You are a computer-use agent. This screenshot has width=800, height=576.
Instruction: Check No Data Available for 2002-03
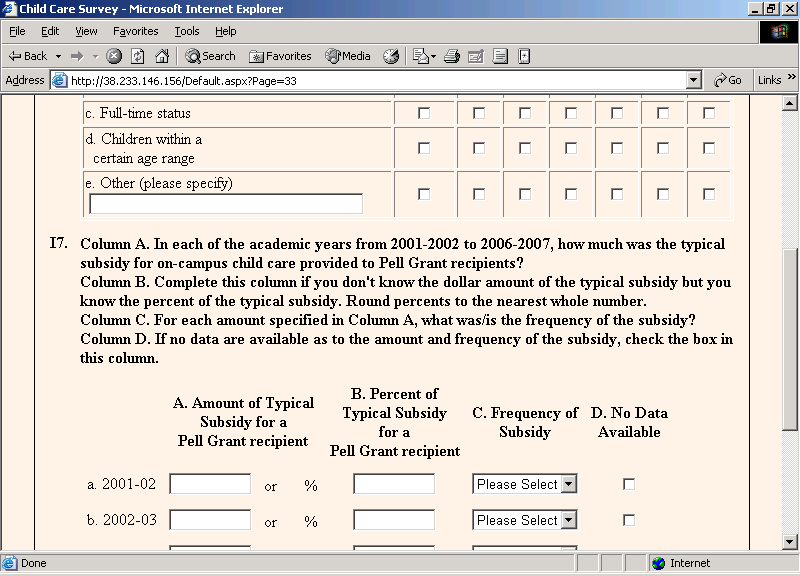[629, 520]
